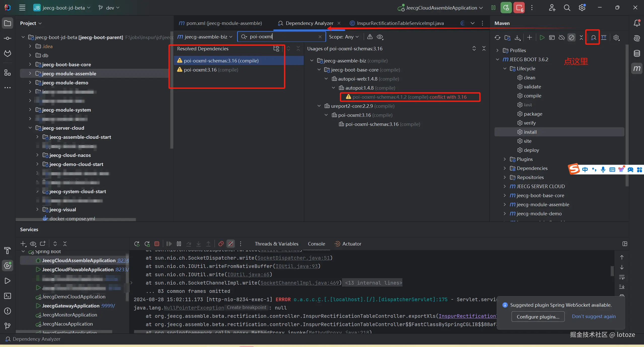Click Don't suggest again link
The image size is (644, 347).
pos(594,316)
